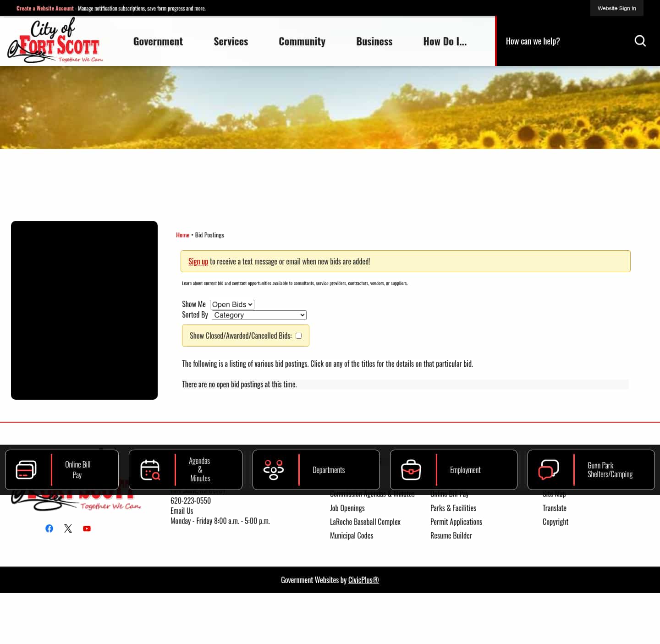Select the Online Bill Pay card icon
This screenshot has height=644, width=660.
[x=26, y=469]
